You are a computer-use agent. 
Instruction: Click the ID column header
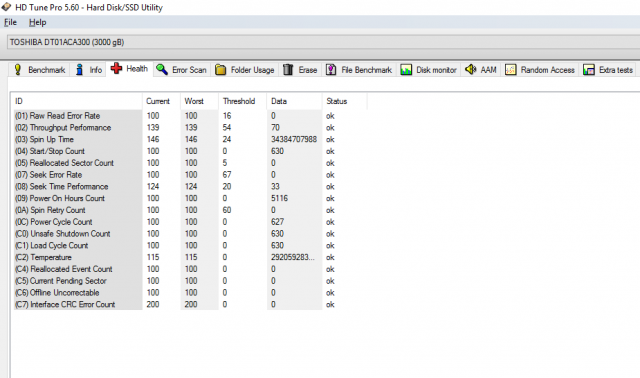pyautogui.click(x=77, y=101)
